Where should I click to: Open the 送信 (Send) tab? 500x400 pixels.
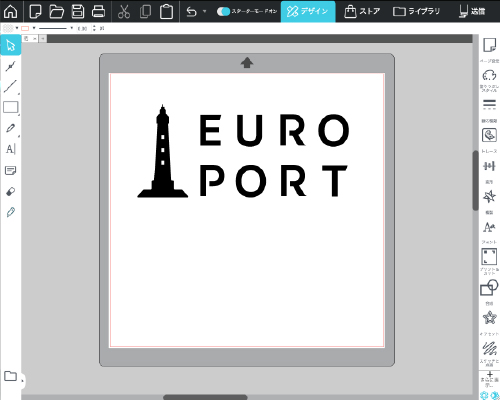472,11
